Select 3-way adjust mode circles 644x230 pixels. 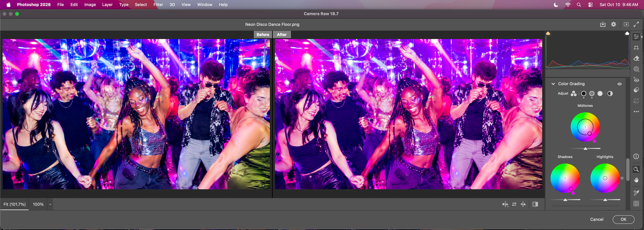coord(573,94)
